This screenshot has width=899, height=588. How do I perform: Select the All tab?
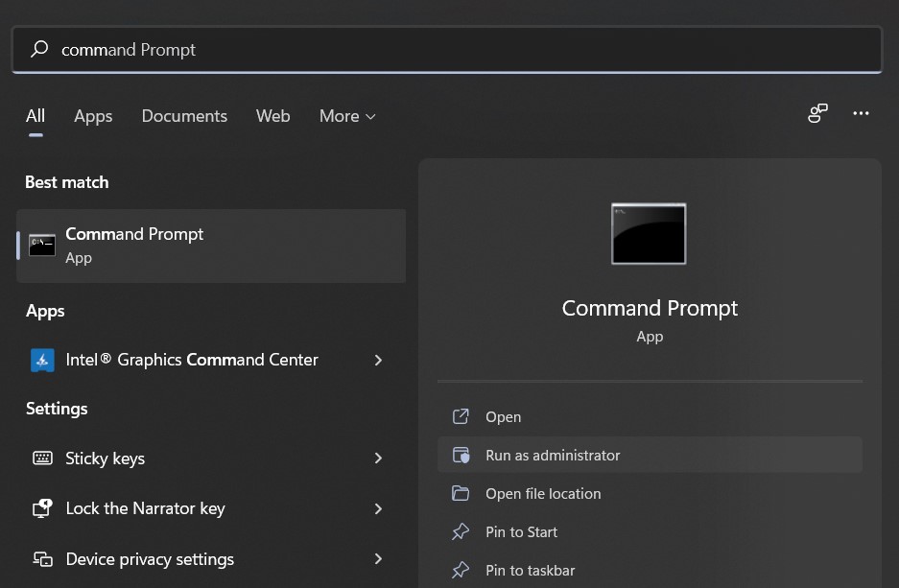pyautogui.click(x=35, y=116)
